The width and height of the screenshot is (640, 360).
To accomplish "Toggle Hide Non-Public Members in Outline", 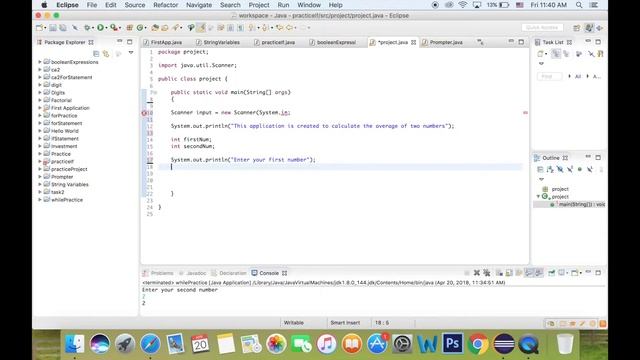I will (580, 169).
